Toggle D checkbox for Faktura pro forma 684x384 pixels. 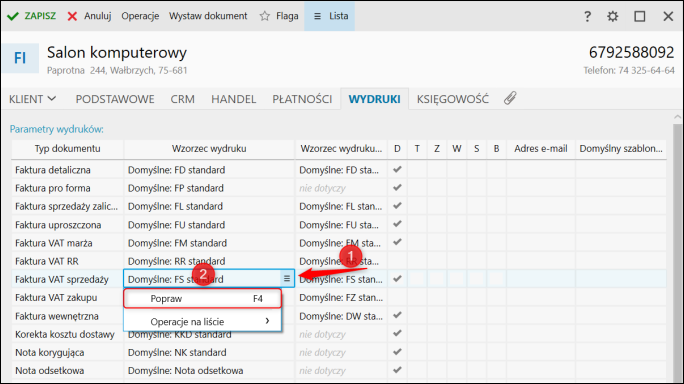pyautogui.click(x=397, y=188)
